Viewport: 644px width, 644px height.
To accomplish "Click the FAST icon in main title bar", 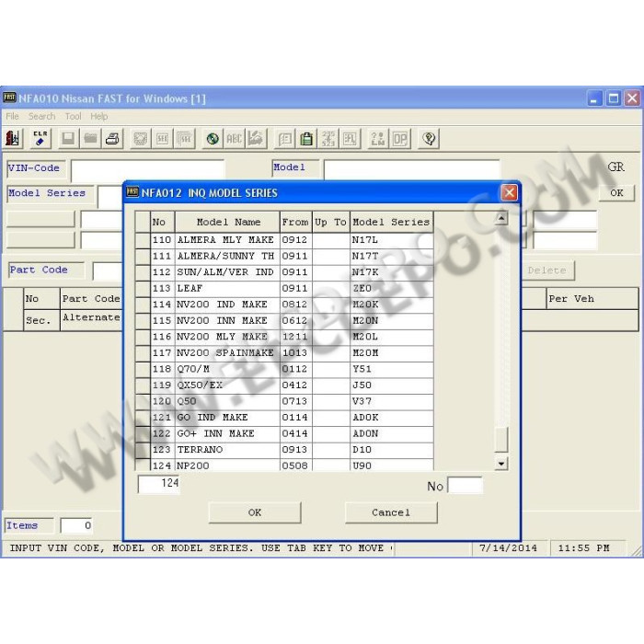I will pos(9,98).
